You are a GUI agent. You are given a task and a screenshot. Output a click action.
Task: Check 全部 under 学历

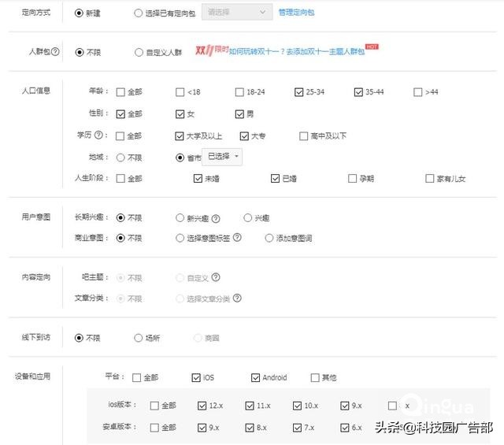[120, 136]
